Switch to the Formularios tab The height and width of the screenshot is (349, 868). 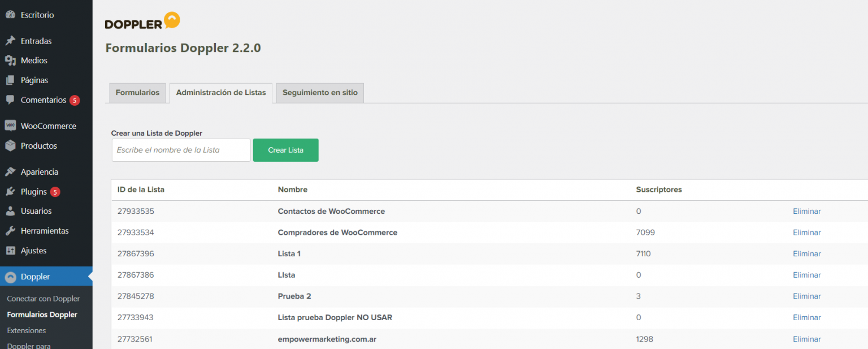point(137,92)
